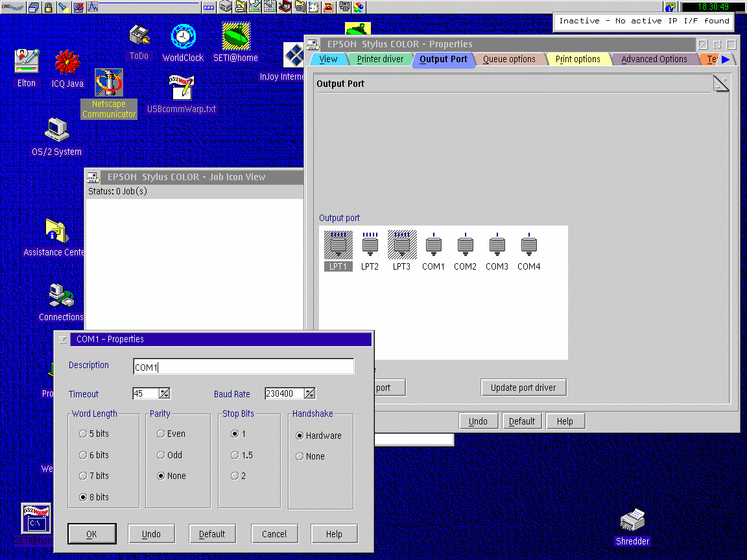This screenshot has width=747, height=560.
Task: Click the blue arrow to show more tabs
Action: click(x=726, y=60)
